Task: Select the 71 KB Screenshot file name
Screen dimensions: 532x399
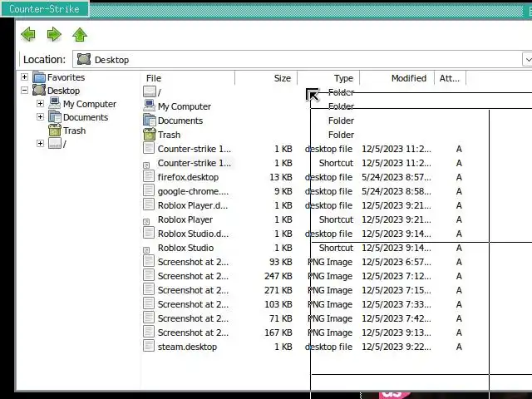Action: point(193,318)
